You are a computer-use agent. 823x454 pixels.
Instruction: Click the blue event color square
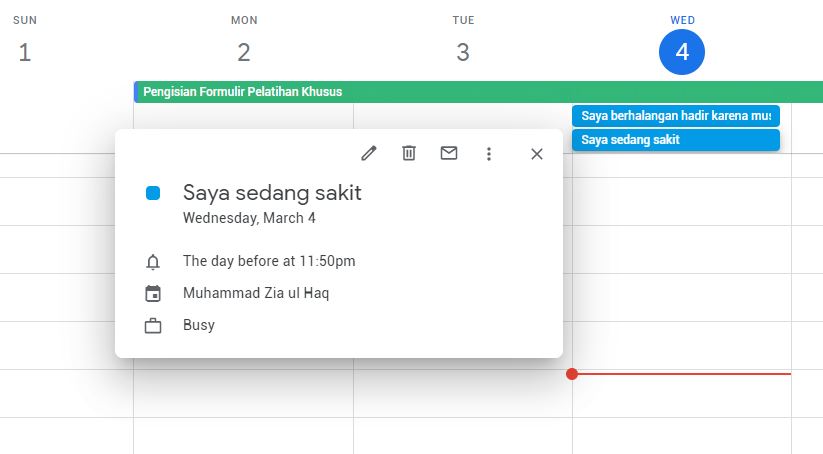point(153,193)
